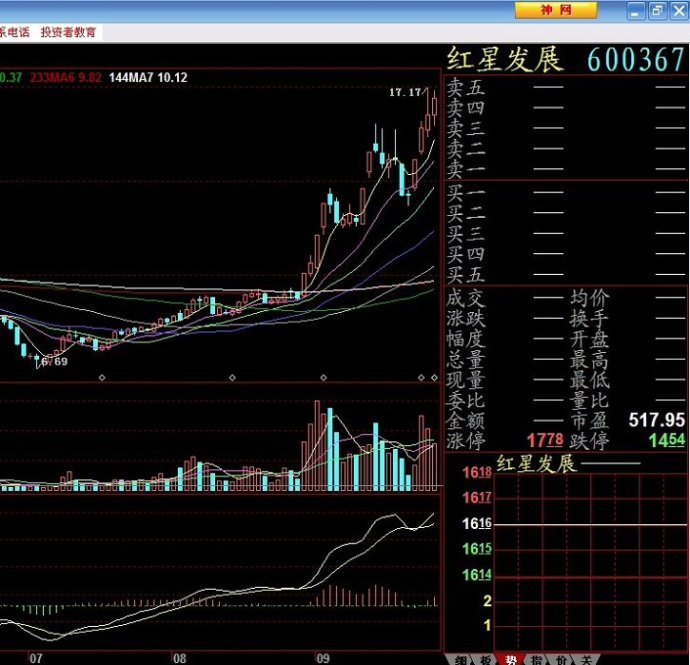Click the 跌停 price 14.54
The height and width of the screenshot is (665, 690).
click(667, 440)
